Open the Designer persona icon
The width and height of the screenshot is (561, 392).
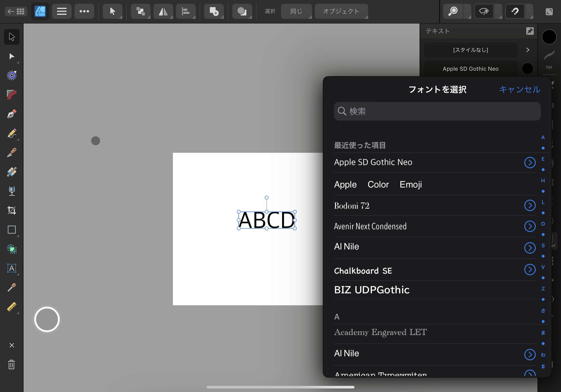[40, 11]
